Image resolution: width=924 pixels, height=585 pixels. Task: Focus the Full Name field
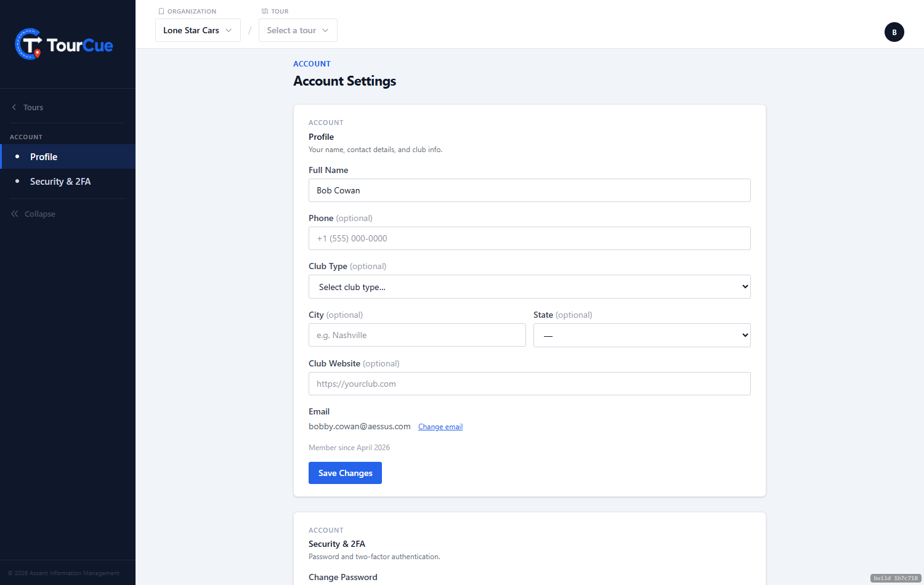tap(529, 190)
